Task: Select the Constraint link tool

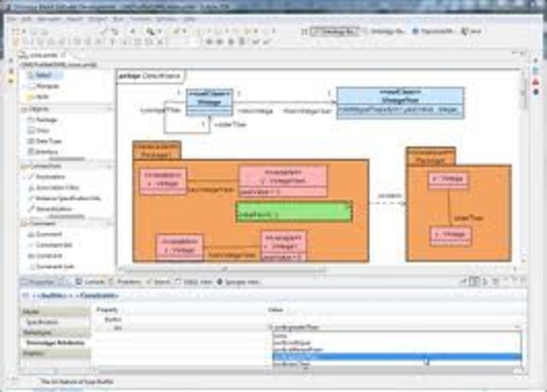Action: pos(51,267)
